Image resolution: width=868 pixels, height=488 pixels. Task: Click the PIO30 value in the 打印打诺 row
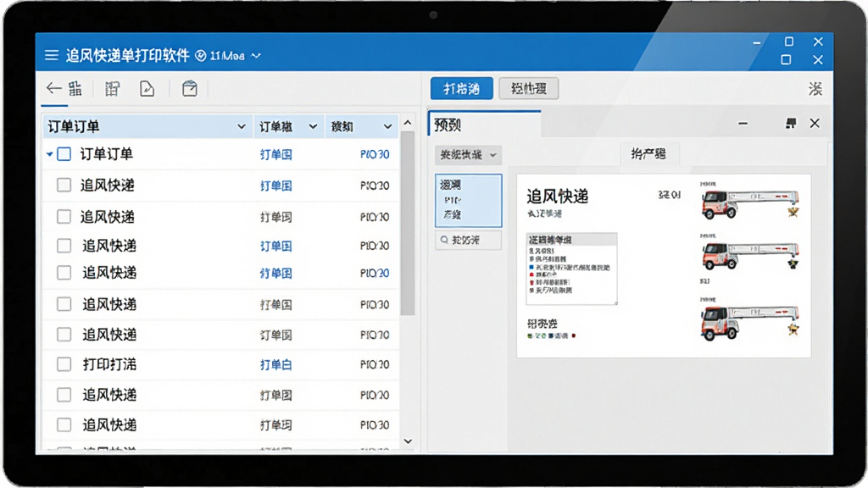point(375,364)
